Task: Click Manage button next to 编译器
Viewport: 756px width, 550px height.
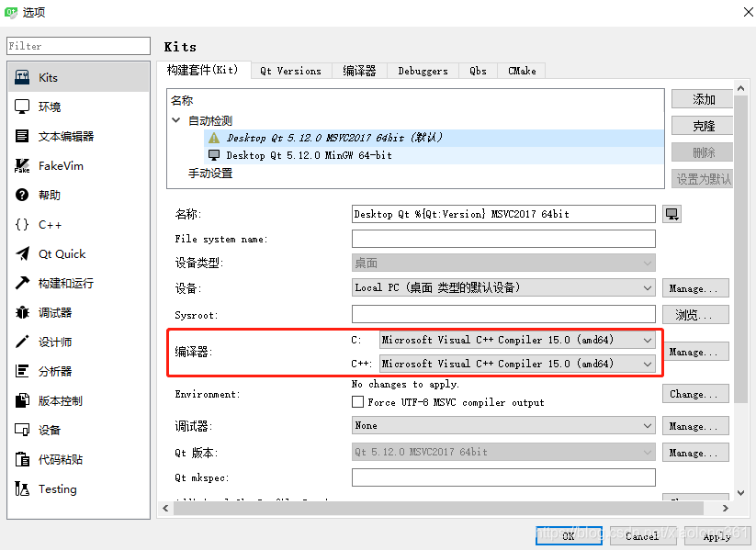Action: [695, 352]
